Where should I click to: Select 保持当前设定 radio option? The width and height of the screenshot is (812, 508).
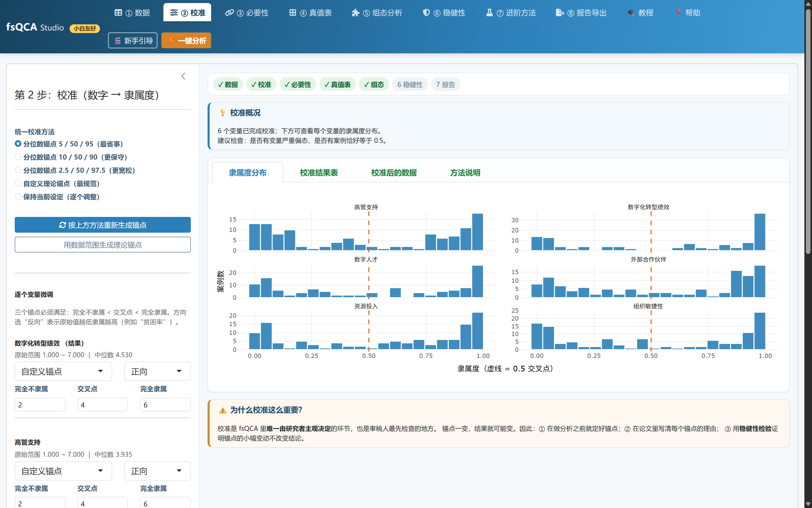click(18, 197)
